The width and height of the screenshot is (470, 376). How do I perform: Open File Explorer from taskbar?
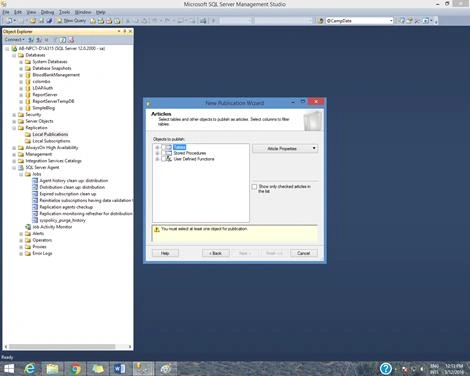coord(53,369)
